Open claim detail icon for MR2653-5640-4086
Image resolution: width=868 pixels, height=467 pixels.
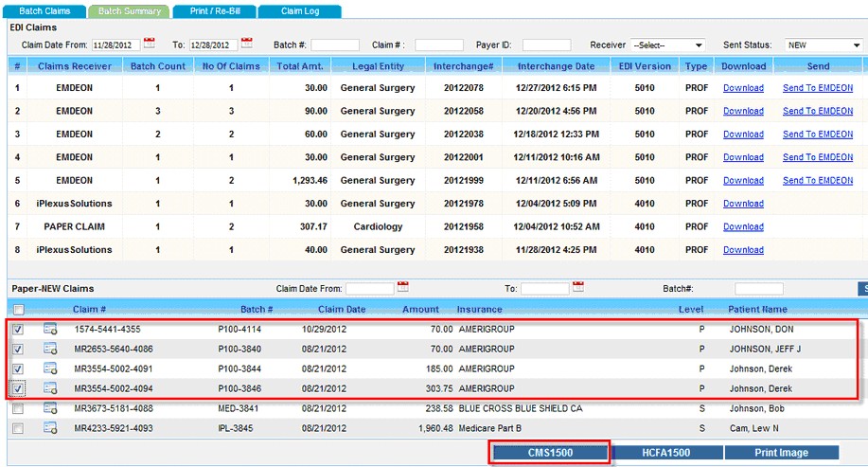coord(50,349)
